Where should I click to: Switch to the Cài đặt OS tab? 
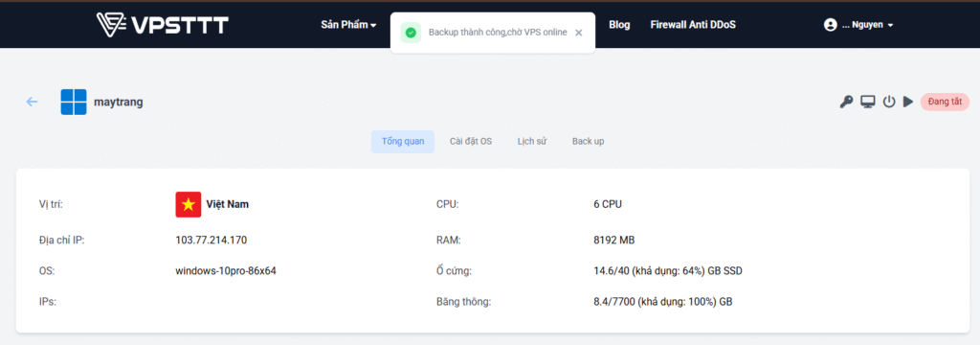(471, 142)
